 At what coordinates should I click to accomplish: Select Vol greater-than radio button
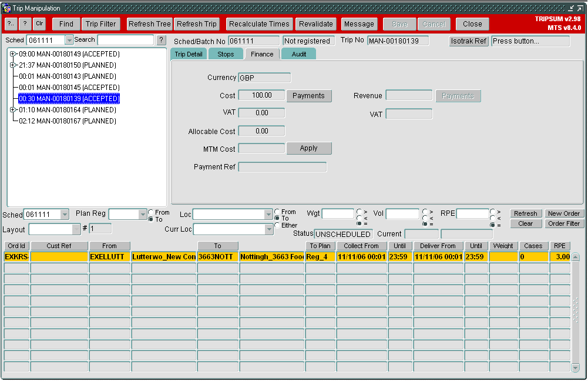pyautogui.click(x=425, y=212)
